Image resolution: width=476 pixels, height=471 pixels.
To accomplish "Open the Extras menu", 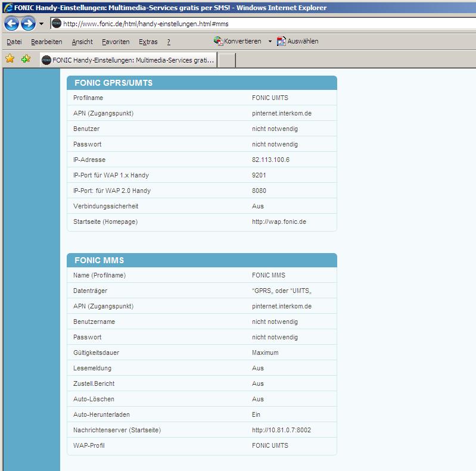I will [148, 42].
